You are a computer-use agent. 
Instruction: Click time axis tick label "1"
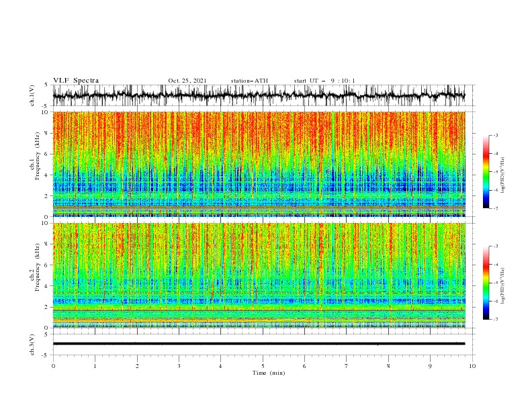point(95,366)
